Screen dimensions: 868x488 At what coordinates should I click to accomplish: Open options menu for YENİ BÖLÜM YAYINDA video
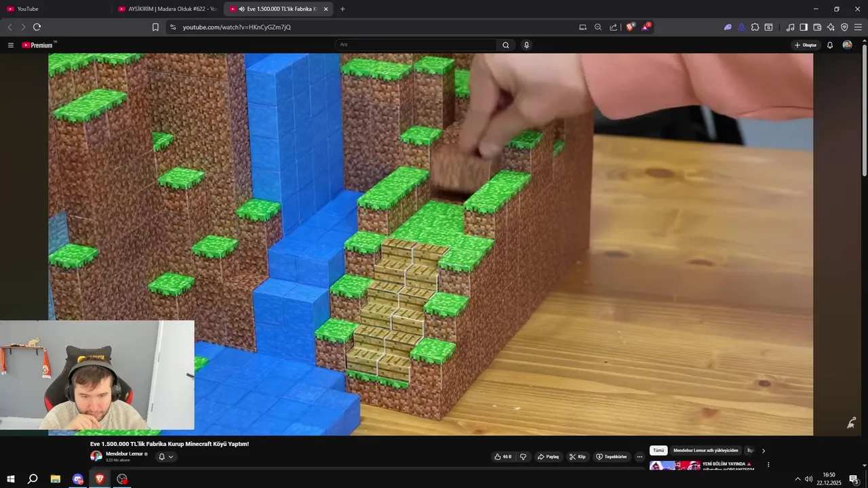coord(768,465)
